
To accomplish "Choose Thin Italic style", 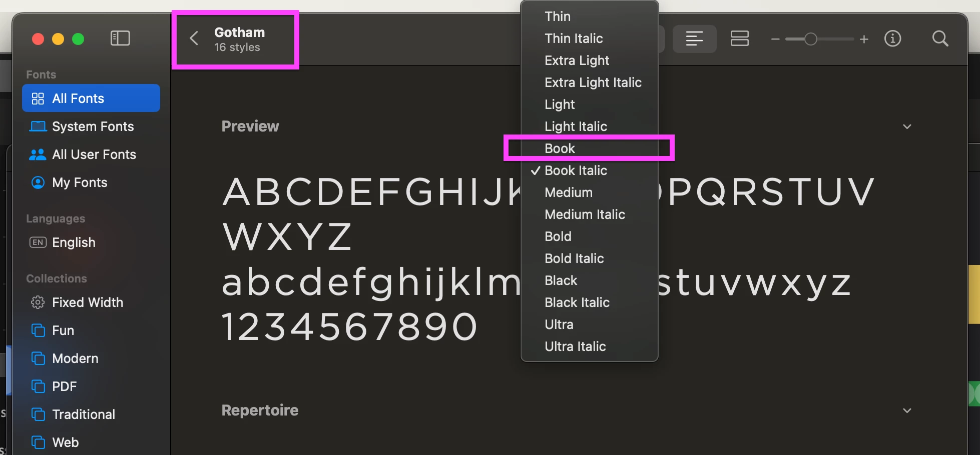I will pyautogui.click(x=590, y=38).
